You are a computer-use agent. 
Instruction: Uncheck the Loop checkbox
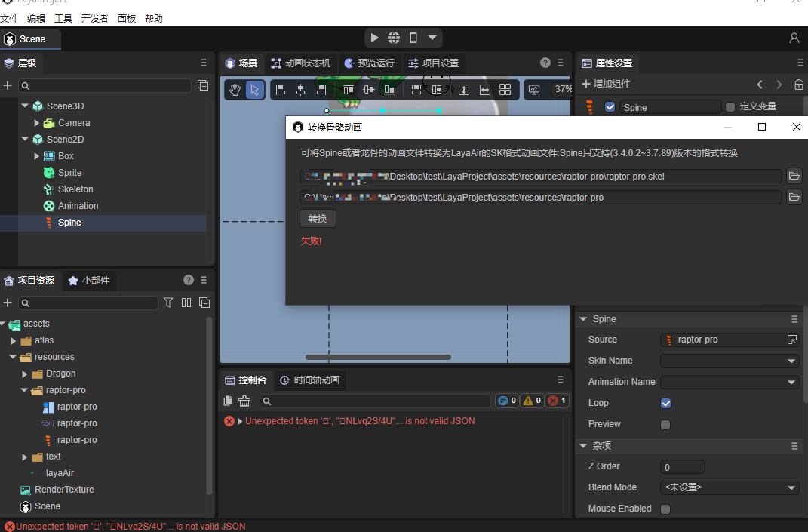[x=665, y=403]
